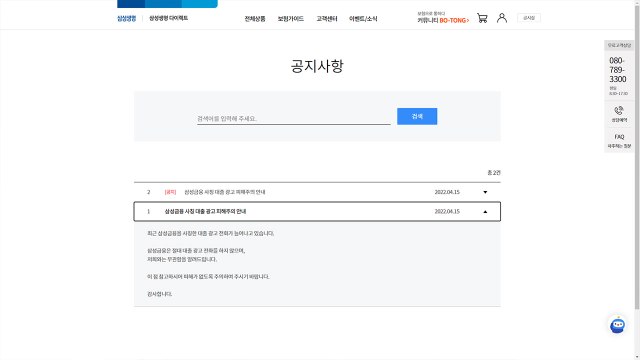Open the 보험가이드 menu
This screenshot has height=360, width=640.
291,19
